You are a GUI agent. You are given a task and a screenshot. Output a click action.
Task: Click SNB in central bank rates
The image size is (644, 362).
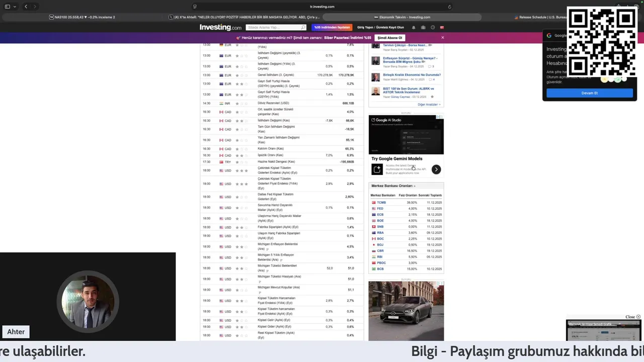pyautogui.click(x=380, y=227)
